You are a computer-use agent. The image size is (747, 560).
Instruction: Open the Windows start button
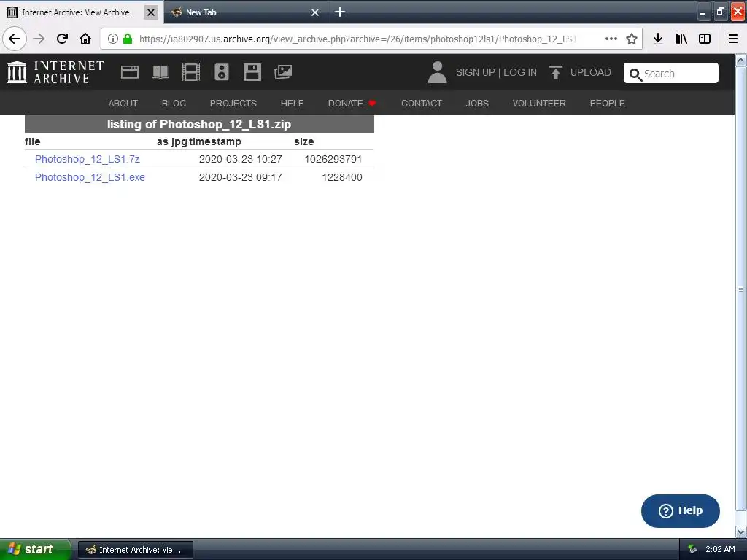pyautogui.click(x=34, y=550)
